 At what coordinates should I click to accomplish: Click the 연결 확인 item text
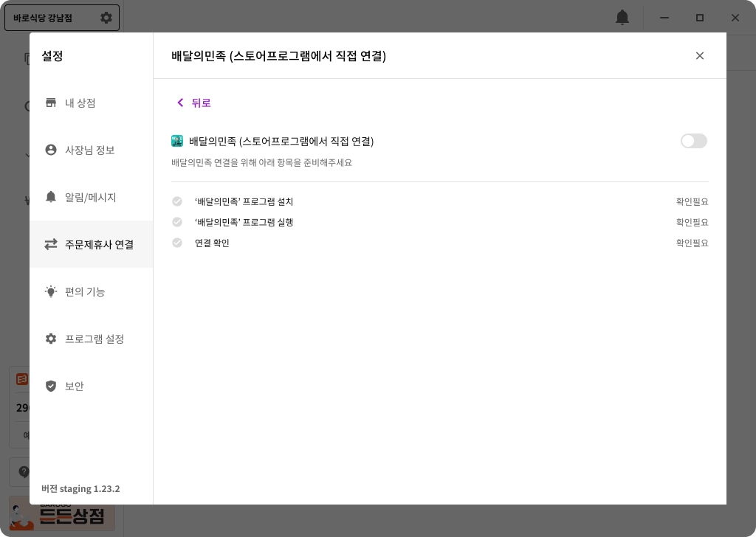pos(212,243)
